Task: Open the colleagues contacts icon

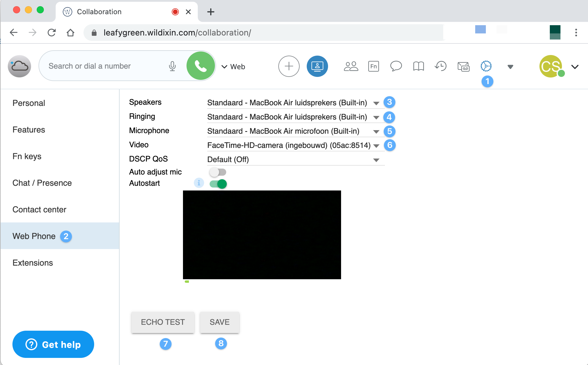Action: tap(351, 66)
